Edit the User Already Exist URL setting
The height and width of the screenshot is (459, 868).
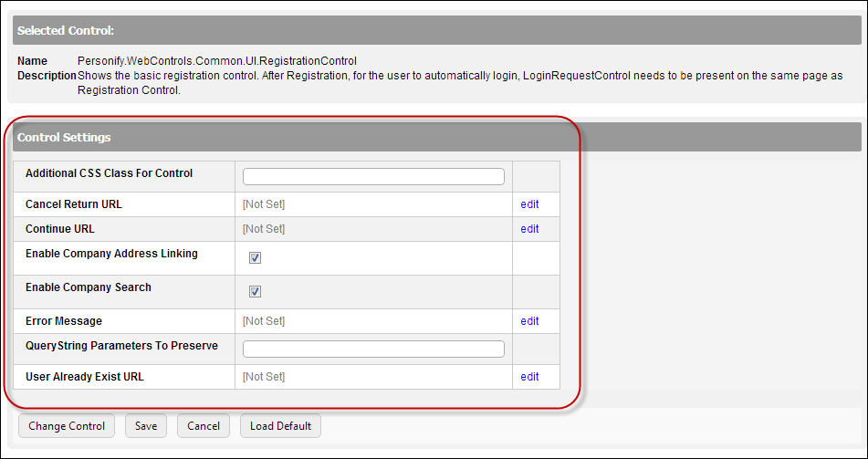(x=529, y=377)
